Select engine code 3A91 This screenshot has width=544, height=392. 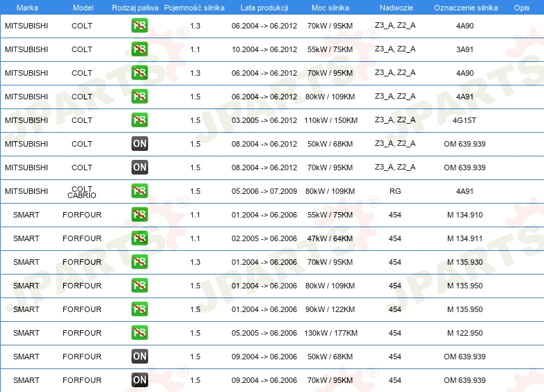pyautogui.click(x=465, y=49)
